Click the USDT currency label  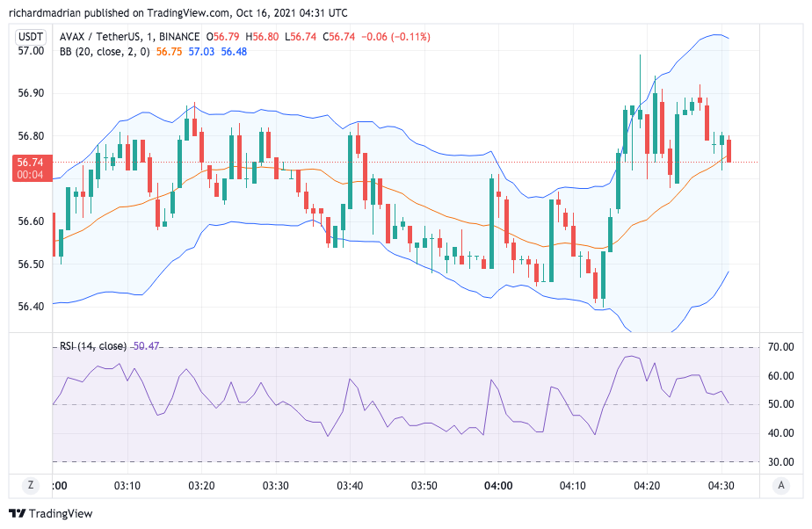coord(31,37)
